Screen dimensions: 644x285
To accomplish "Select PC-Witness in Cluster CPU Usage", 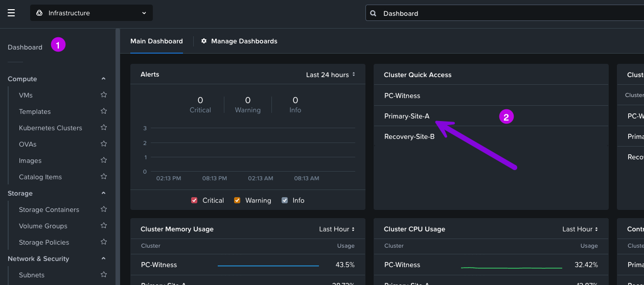I will (402, 265).
